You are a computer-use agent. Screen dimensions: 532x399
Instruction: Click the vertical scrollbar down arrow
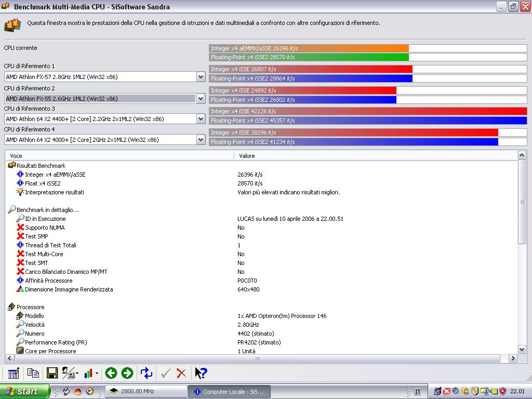click(522, 349)
